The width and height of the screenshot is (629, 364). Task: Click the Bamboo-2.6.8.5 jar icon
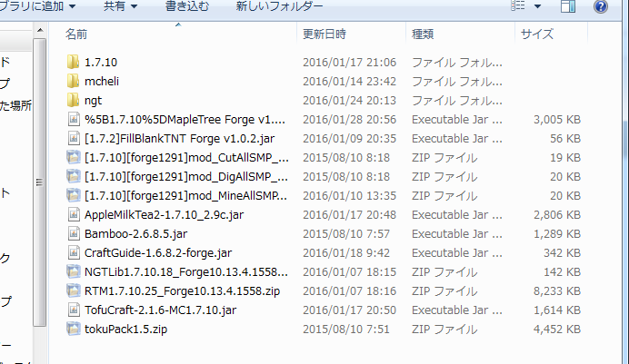click(74, 234)
